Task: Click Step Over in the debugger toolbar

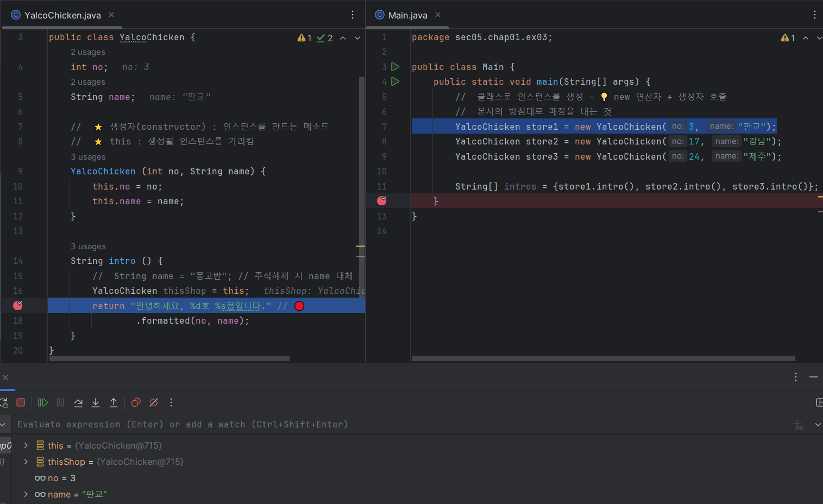Action: [78, 402]
